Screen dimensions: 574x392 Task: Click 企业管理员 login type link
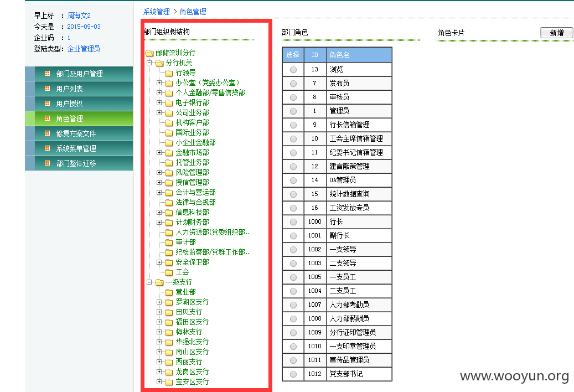(84, 49)
